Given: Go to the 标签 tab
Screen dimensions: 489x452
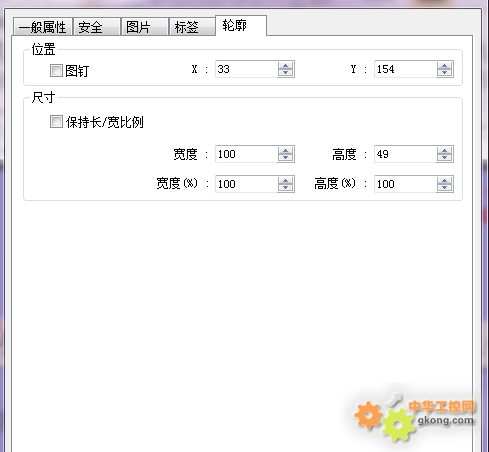Looking at the screenshot, I should click(x=193, y=27).
